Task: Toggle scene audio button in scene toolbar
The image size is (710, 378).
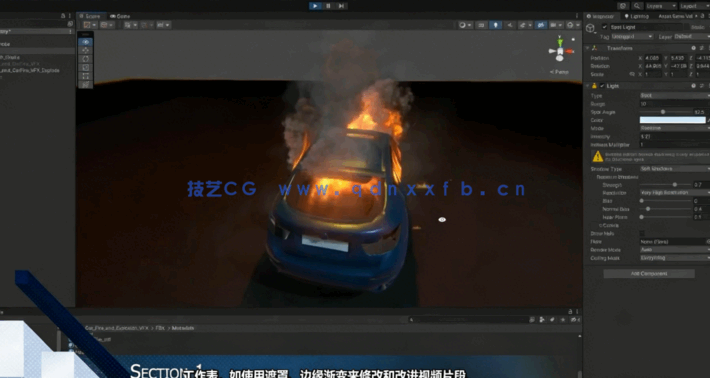Action: (x=510, y=25)
